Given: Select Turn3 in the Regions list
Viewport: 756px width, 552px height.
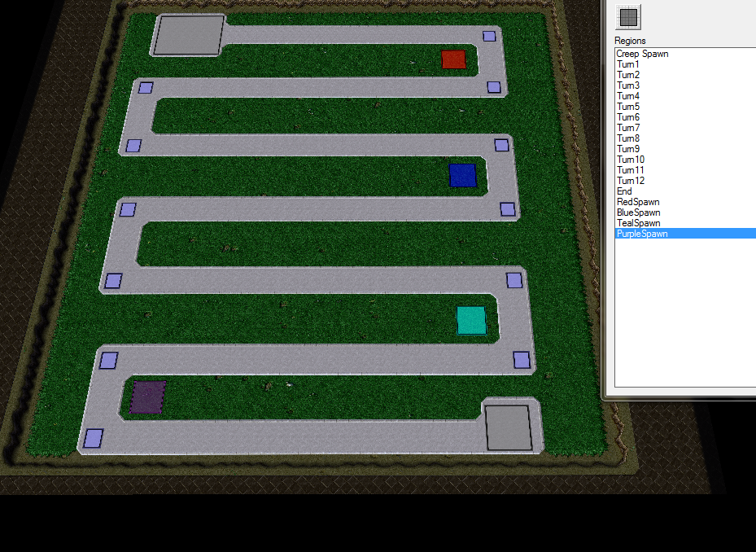Looking at the screenshot, I should click(627, 85).
